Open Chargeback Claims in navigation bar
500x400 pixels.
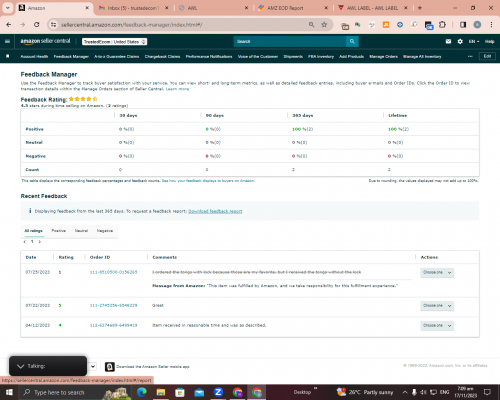coord(162,56)
